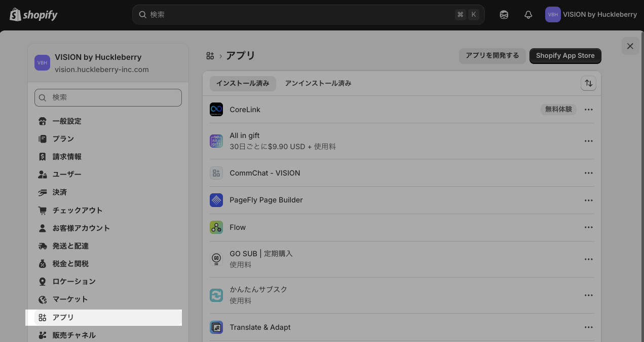The image size is (644, 342).
Task: Click the かんたんサブスク app icon
Action: (216, 295)
